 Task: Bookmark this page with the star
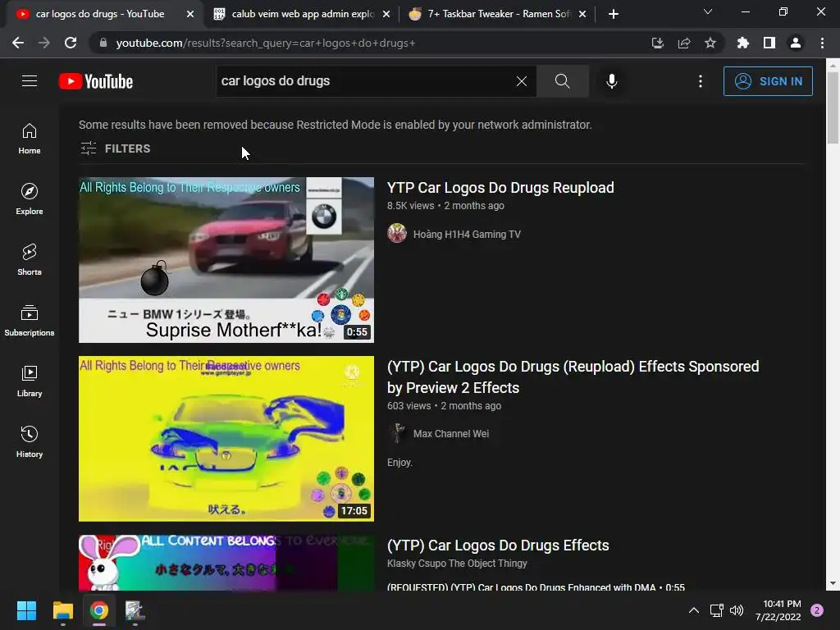click(710, 43)
